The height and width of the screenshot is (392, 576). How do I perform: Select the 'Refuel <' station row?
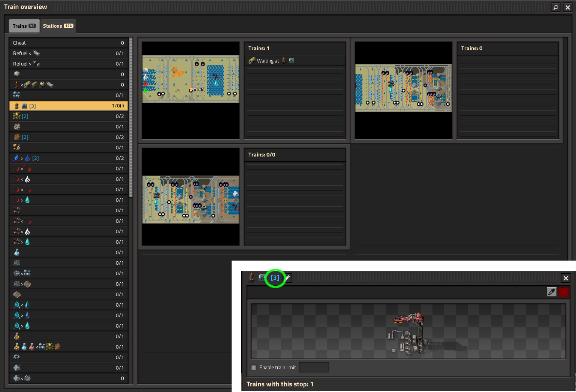(69, 53)
